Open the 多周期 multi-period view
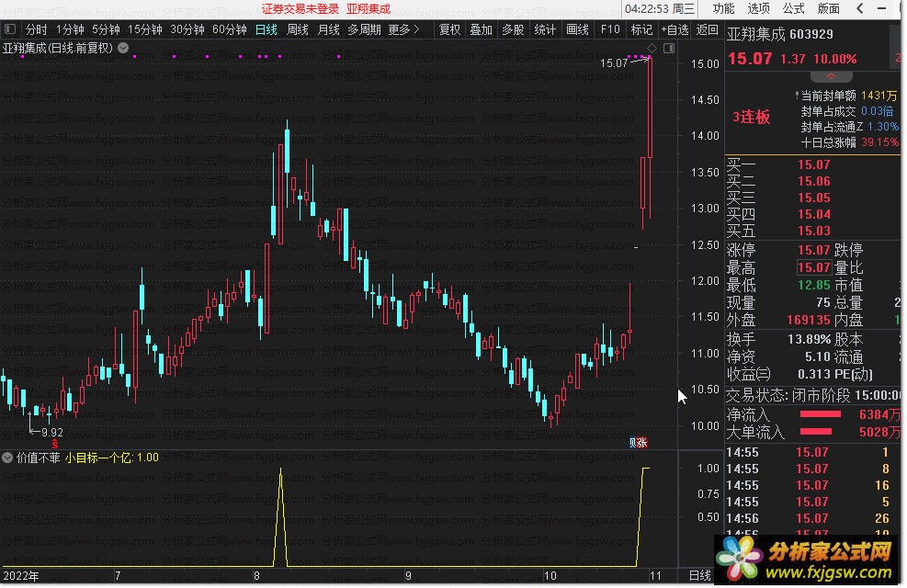Viewport: 907px width, 588px height. coord(364,29)
